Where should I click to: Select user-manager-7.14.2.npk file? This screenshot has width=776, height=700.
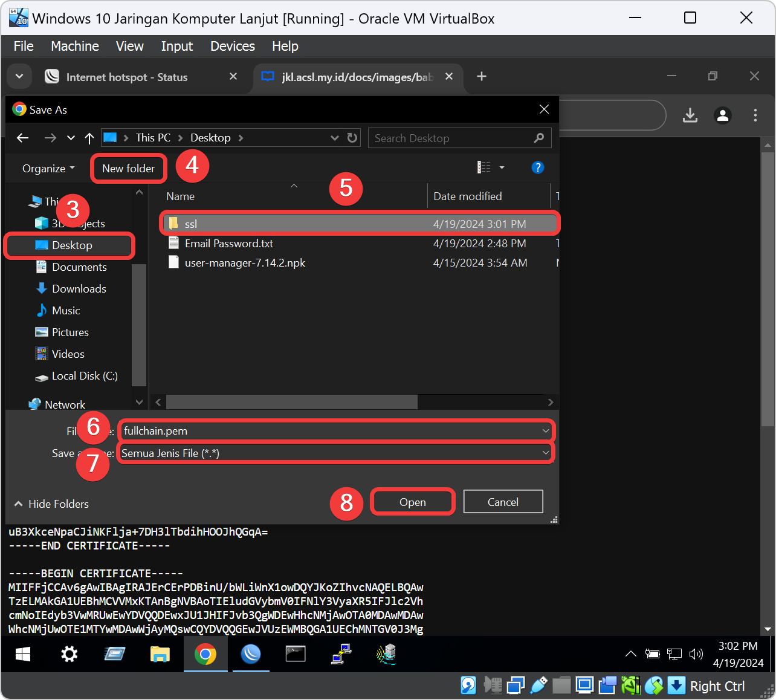(360, 262)
